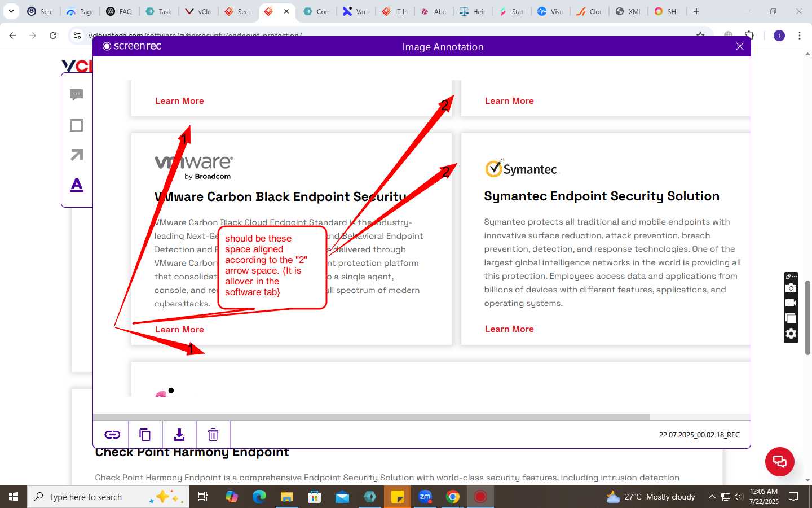Click the ScreenRec record icon in taskbar
812x508 pixels.
[480, 497]
